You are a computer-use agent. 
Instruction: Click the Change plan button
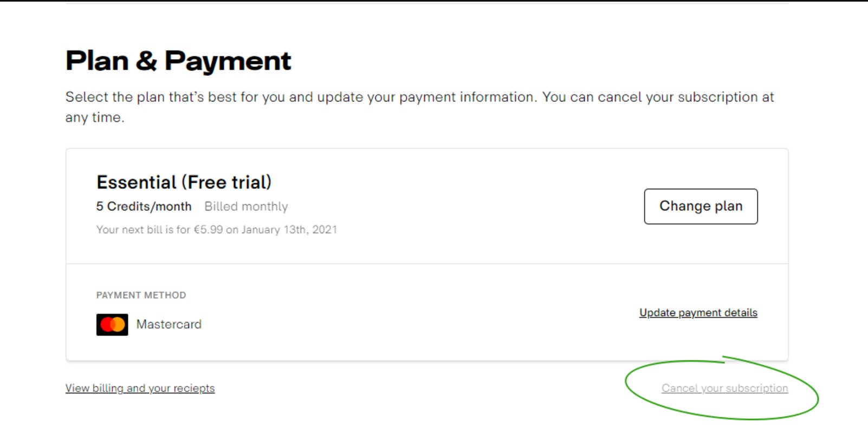[x=701, y=206]
